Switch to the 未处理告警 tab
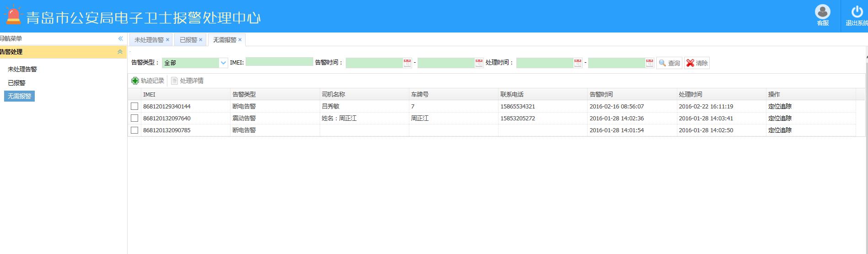 click(x=149, y=40)
